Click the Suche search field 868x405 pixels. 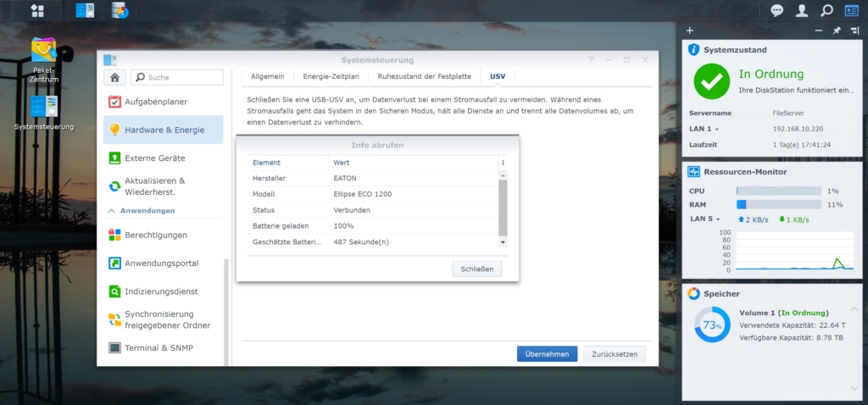[177, 77]
